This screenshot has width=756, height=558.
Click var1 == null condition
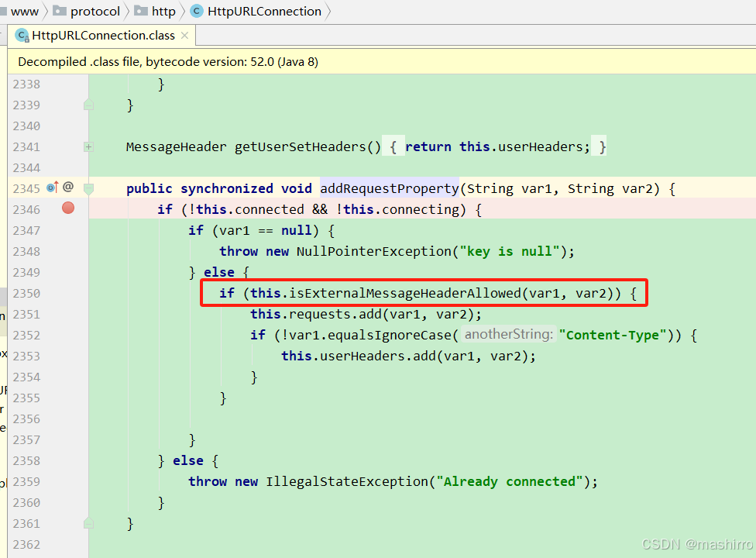pyautogui.click(x=266, y=230)
